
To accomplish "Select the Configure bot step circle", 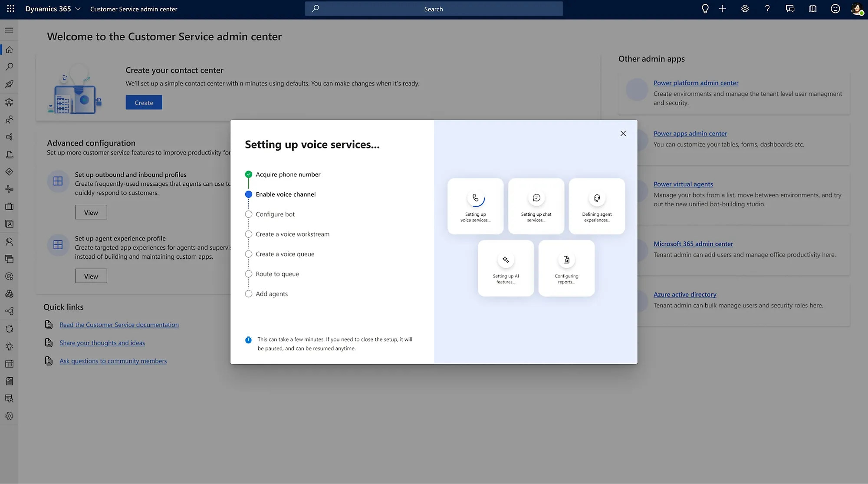I will pos(249,214).
